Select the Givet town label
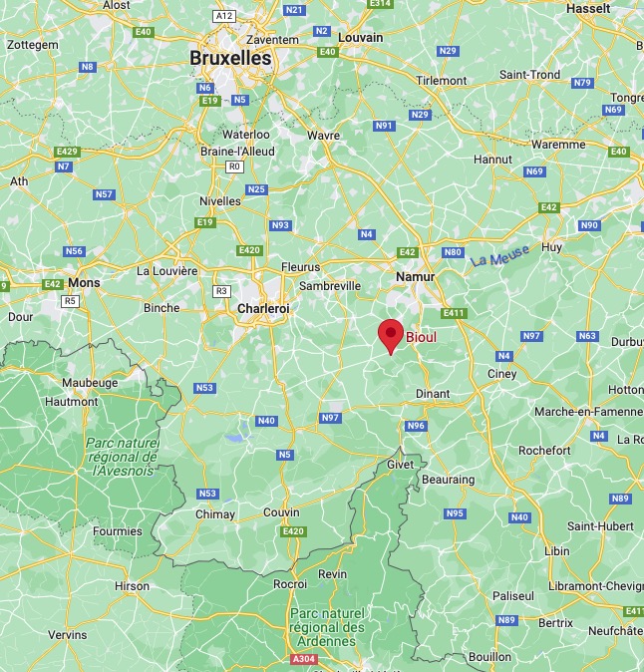The image size is (644, 672). coord(400,465)
